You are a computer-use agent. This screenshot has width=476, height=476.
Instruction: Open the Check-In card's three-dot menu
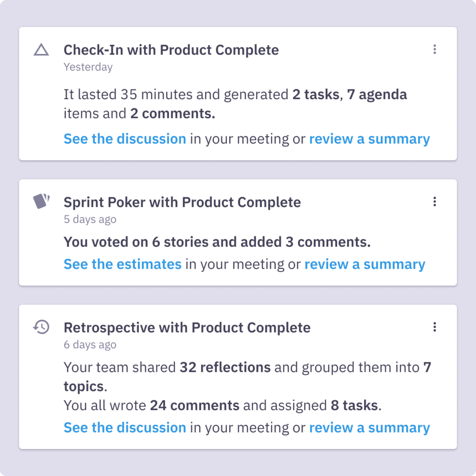point(434,49)
